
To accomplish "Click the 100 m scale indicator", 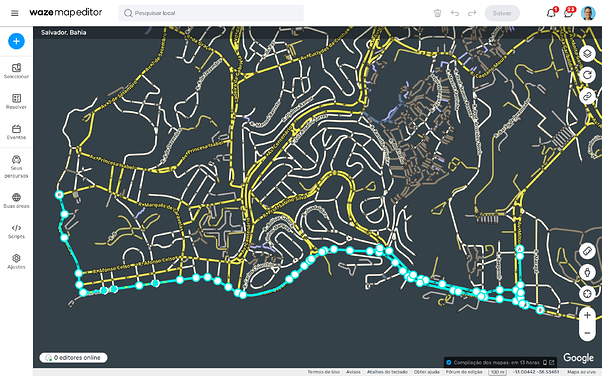I will pyautogui.click(x=498, y=372).
